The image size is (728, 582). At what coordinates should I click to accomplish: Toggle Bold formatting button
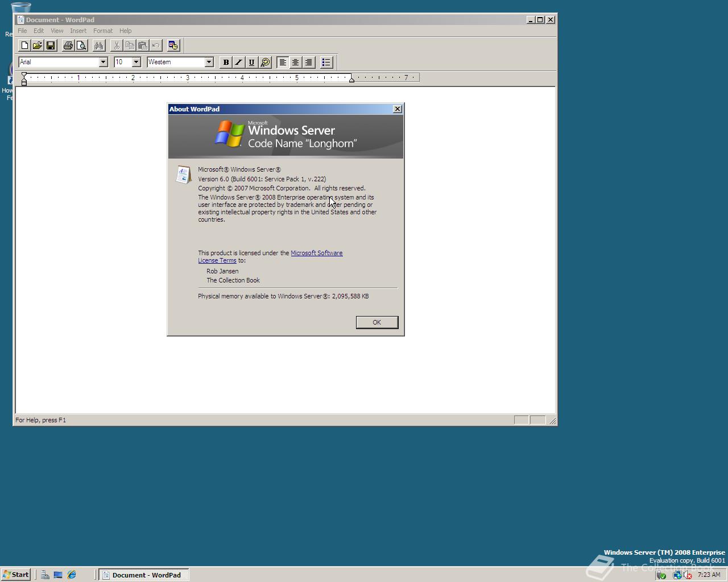(226, 63)
